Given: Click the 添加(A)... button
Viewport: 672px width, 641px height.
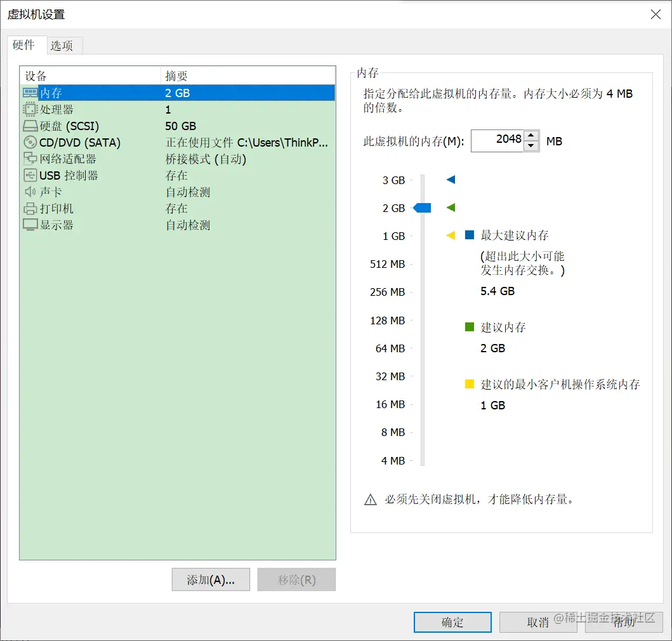Looking at the screenshot, I should pos(211,579).
